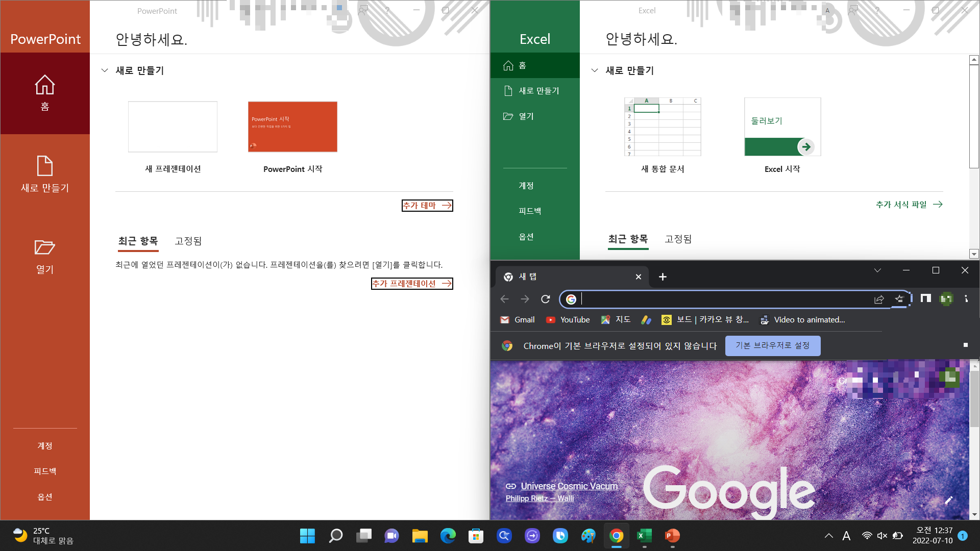Screen dimensions: 980x551
Task: Click the PowerPoint Home icon in sidebar
Action: pos(45,85)
